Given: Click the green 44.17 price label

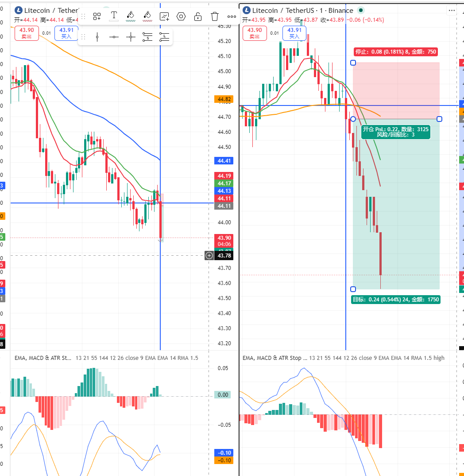Looking at the screenshot, I should pos(224,183).
